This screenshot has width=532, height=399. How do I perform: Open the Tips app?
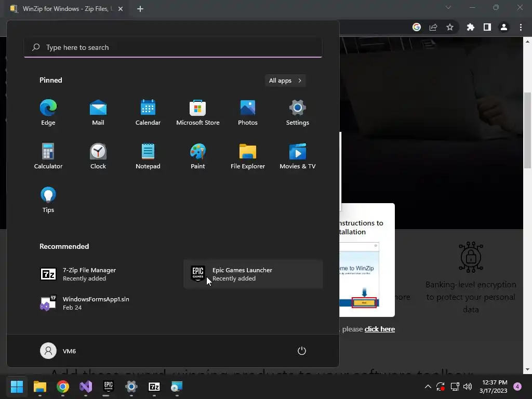[x=48, y=200]
